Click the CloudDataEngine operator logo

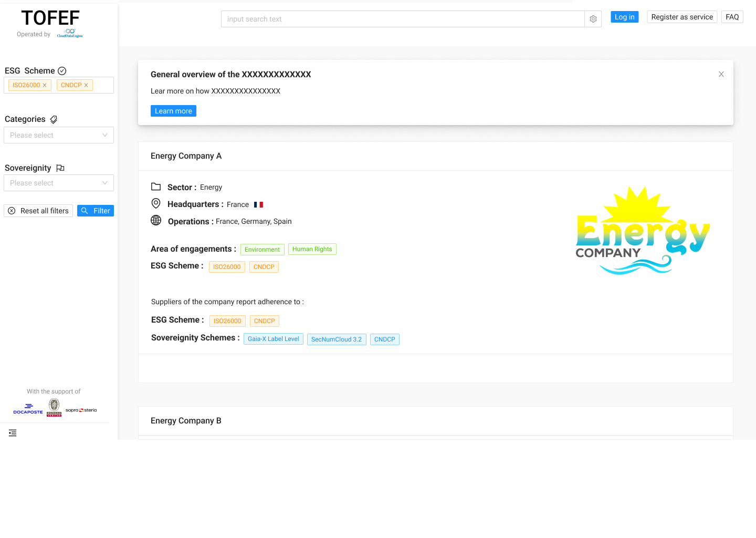click(x=70, y=33)
